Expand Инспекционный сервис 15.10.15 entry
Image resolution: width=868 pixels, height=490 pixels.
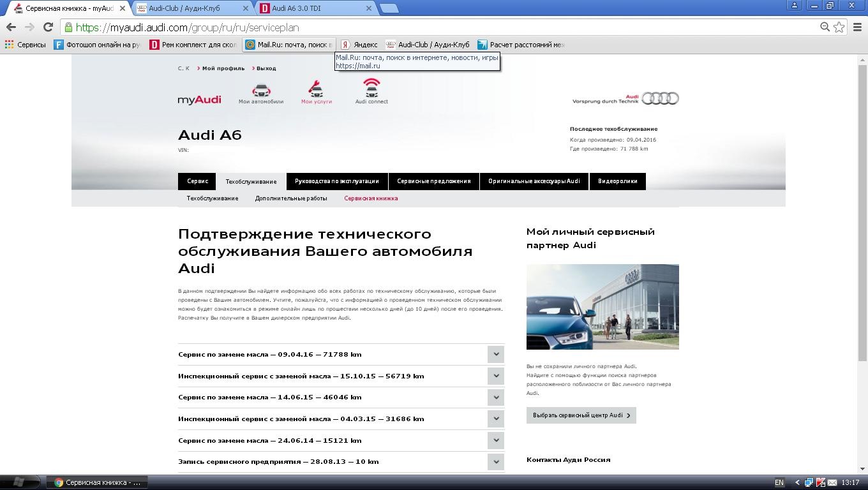(495, 376)
